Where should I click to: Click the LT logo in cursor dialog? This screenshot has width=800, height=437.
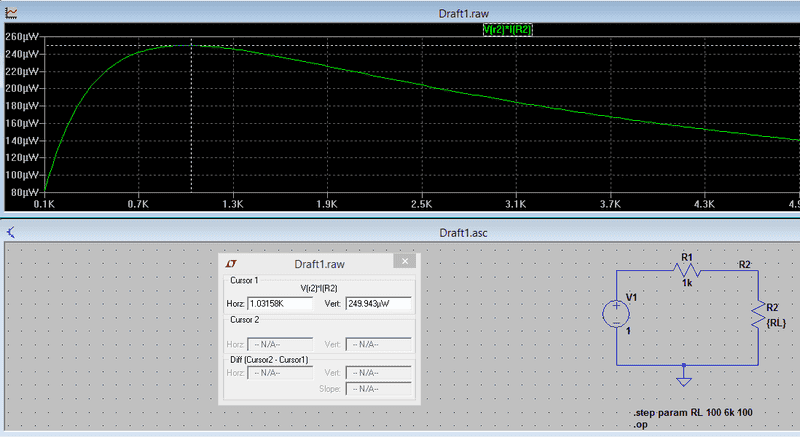[231, 262]
